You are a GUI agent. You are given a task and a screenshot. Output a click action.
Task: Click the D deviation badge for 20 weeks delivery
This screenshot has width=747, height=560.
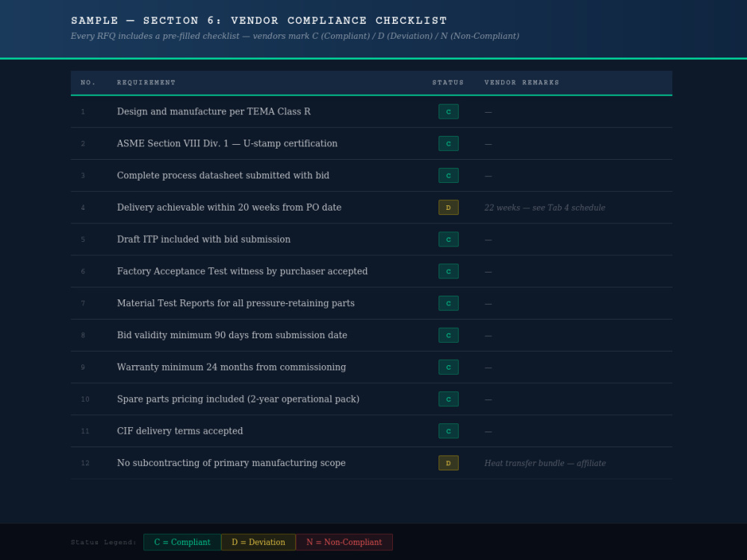click(x=448, y=207)
